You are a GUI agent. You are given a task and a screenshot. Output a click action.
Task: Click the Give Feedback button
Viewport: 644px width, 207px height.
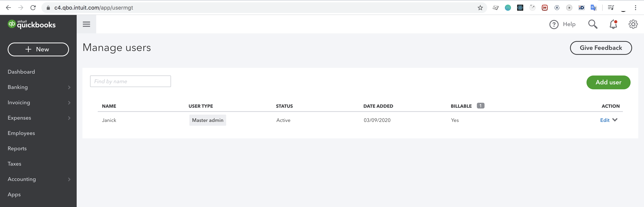[600, 48]
